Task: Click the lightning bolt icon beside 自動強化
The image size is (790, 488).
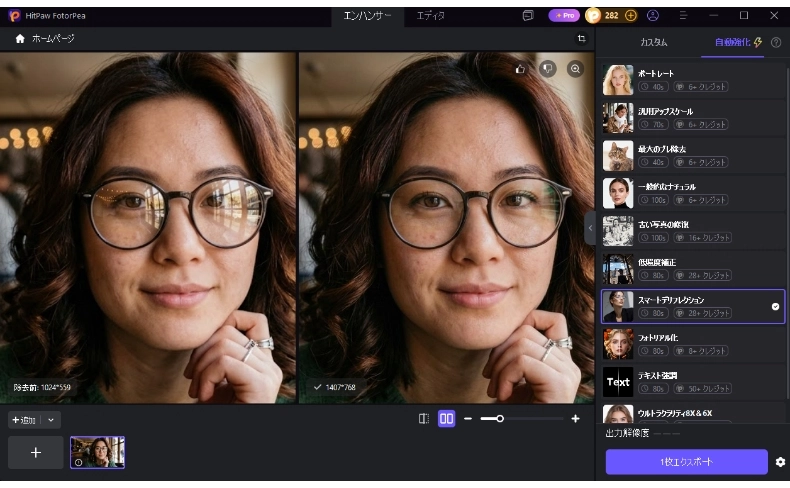Action: (x=758, y=42)
